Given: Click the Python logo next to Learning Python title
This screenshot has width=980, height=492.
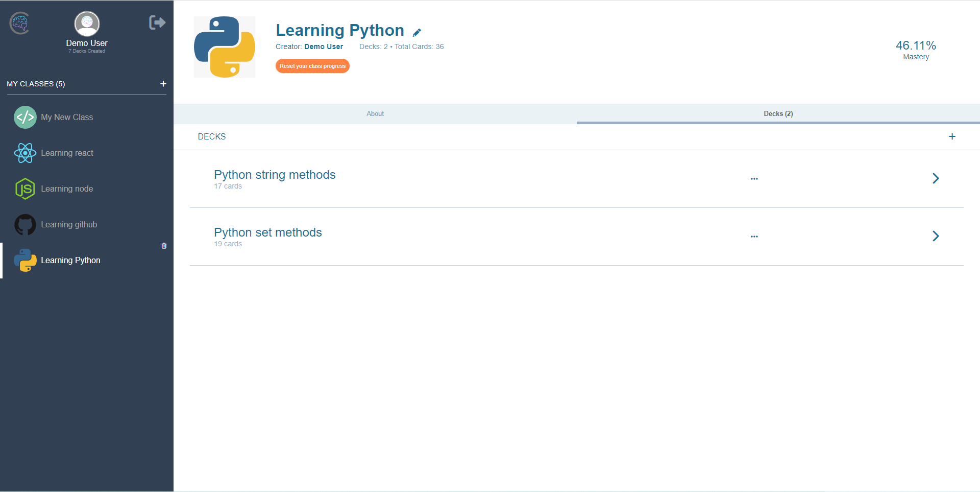Looking at the screenshot, I should pyautogui.click(x=224, y=46).
